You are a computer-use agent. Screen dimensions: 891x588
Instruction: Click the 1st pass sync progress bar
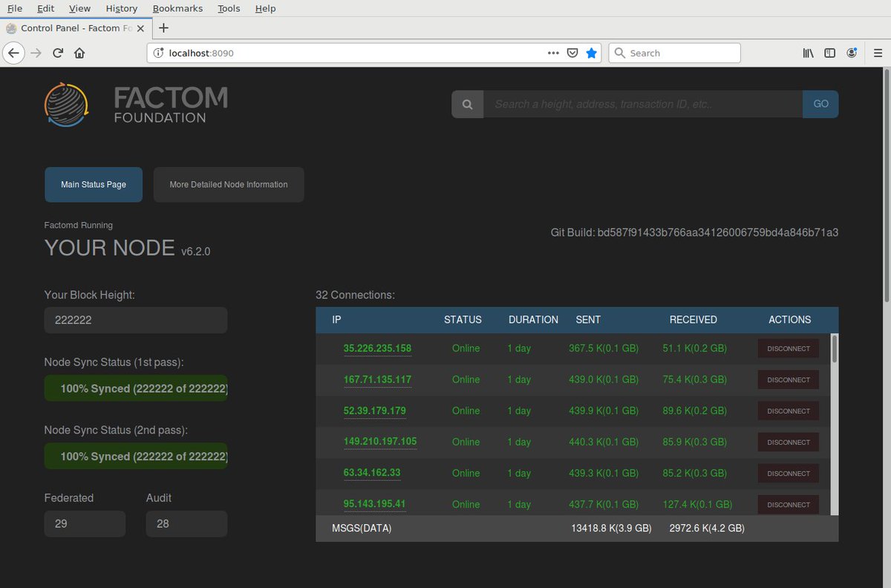[136, 388]
